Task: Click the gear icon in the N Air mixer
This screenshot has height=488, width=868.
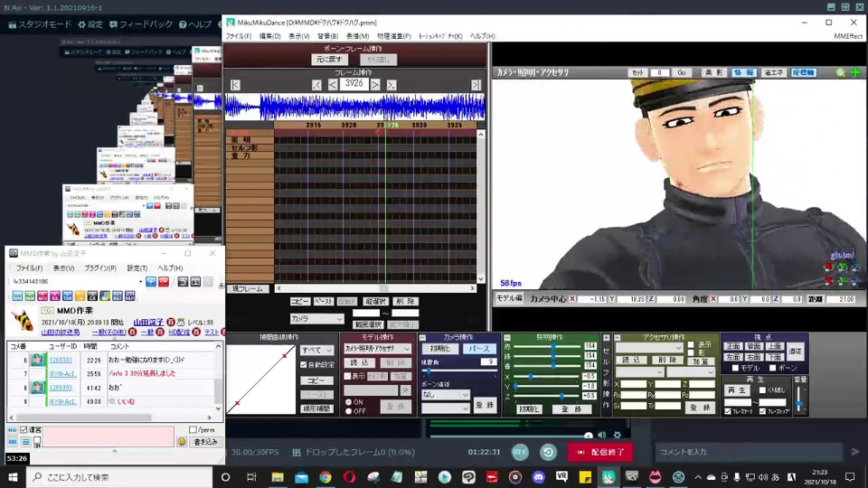Action: tap(618, 435)
